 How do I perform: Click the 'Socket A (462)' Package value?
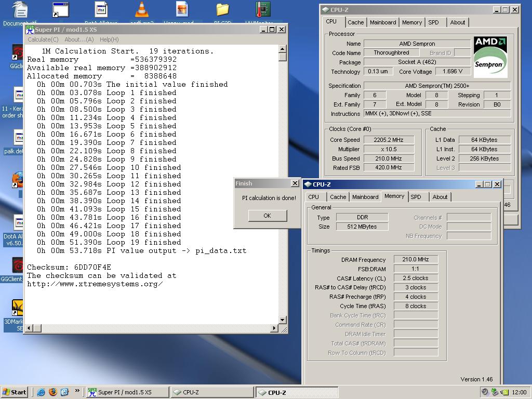(x=417, y=62)
